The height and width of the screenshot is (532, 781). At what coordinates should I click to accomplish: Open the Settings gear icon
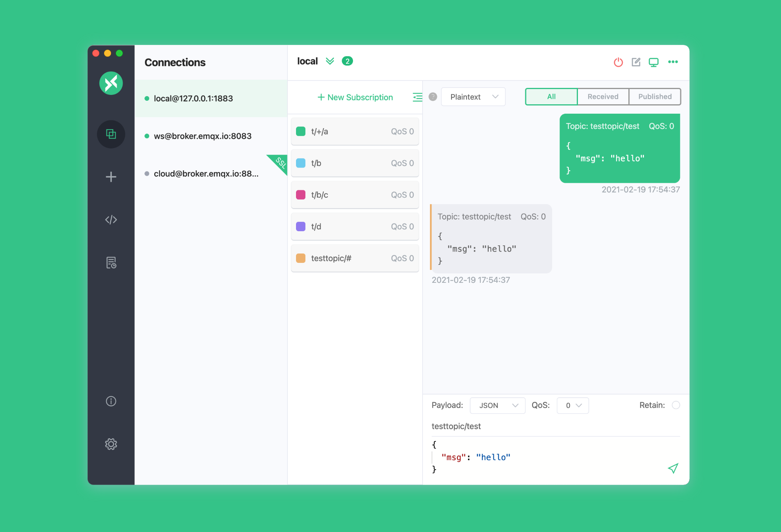click(111, 444)
